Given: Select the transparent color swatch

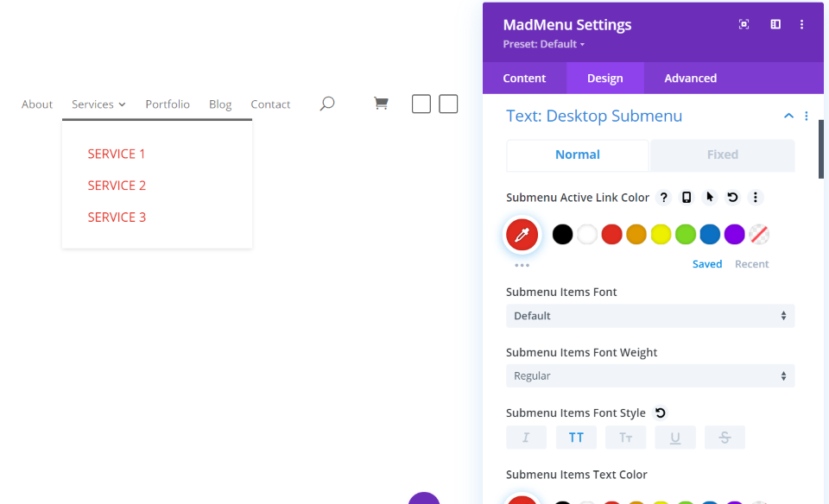Looking at the screenshot, I should click(x=759, y=235).
